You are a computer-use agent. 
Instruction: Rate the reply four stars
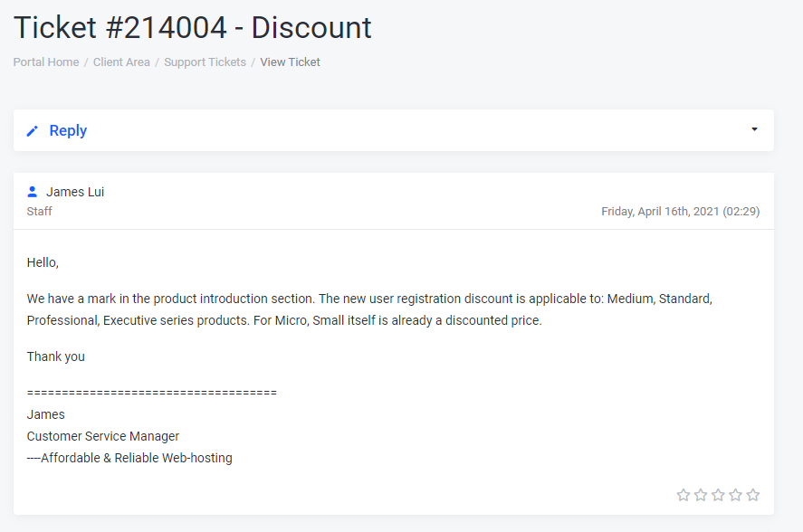click(x=735, y=495)
